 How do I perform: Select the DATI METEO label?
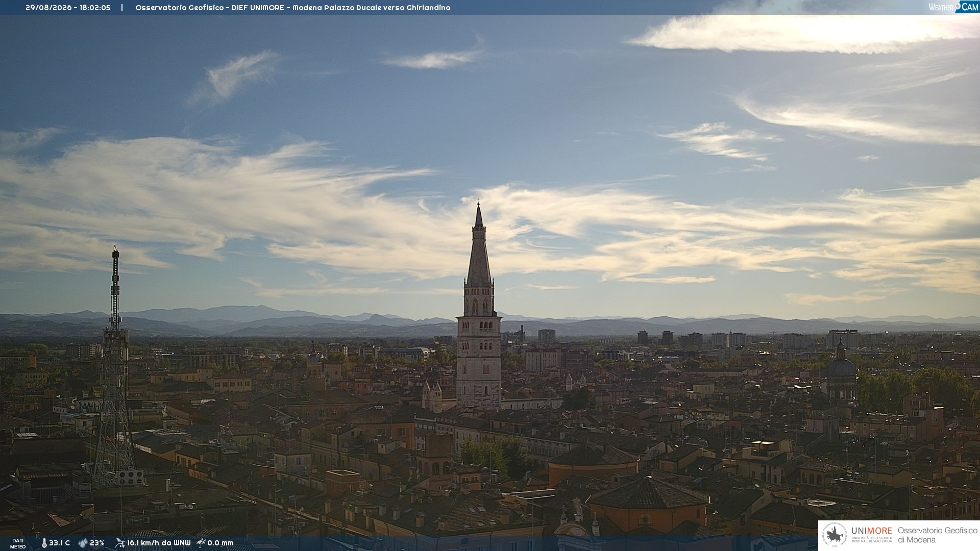point(18,543)
